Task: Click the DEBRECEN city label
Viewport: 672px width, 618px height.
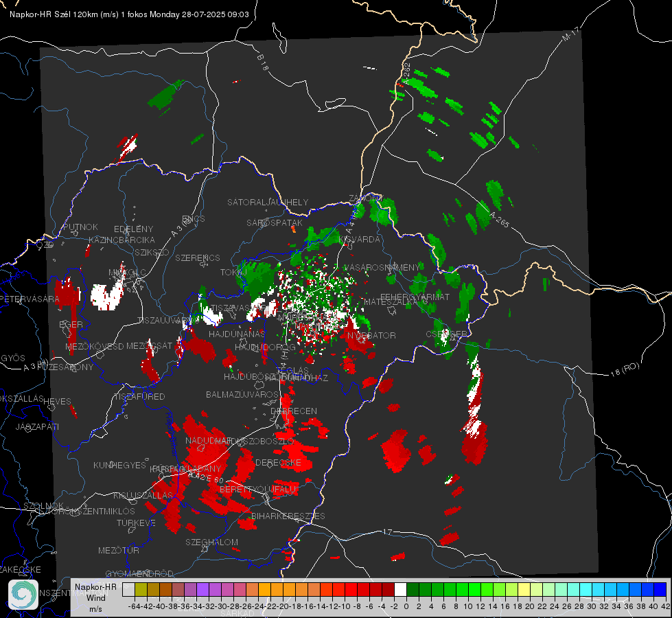Action: 294,411
